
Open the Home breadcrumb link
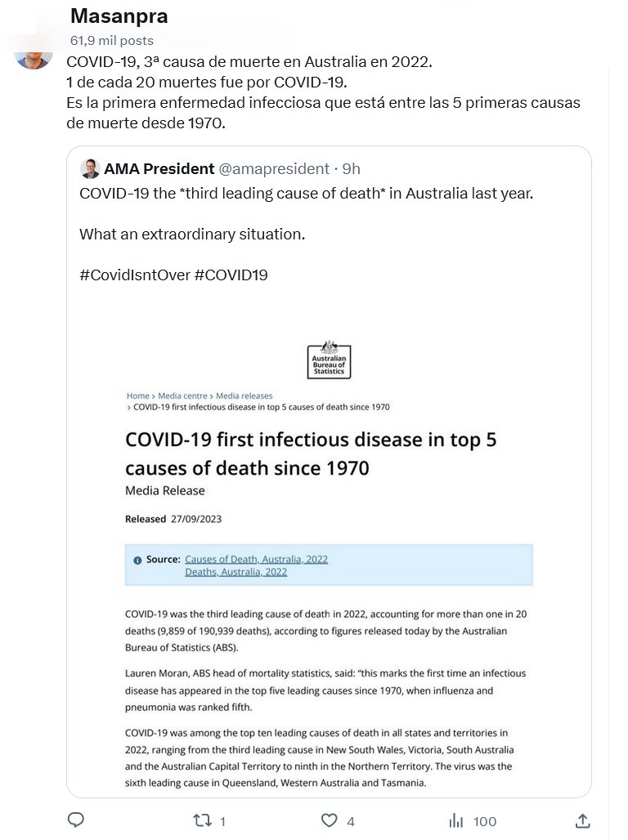click(x=138, y=395)
